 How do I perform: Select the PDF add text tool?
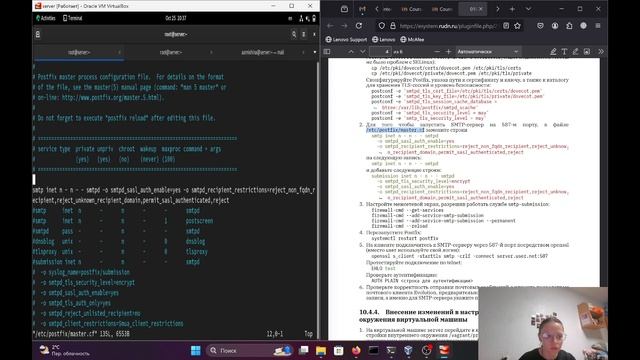[x=564, y=52]
